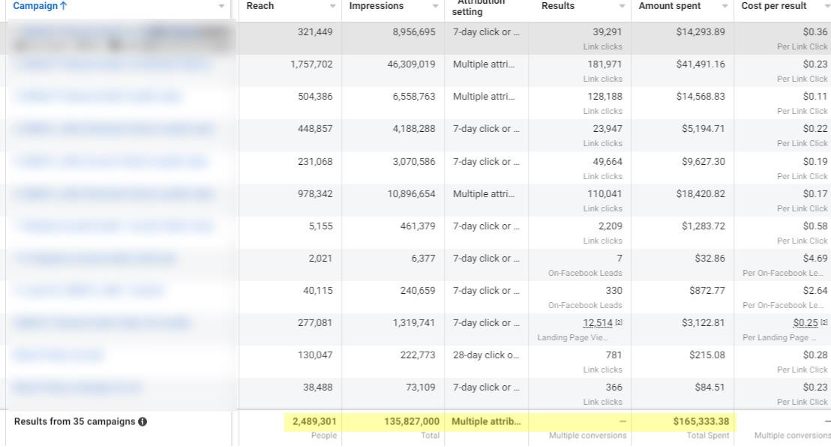Expand the Impressions column options arrow
Screen dimensions: 831x447
tap(435, 7)
